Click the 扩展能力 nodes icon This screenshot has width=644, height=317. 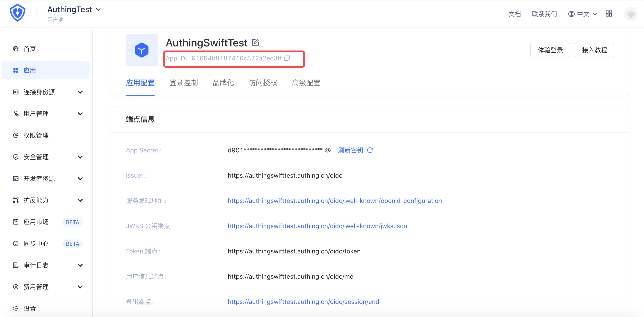16,200
